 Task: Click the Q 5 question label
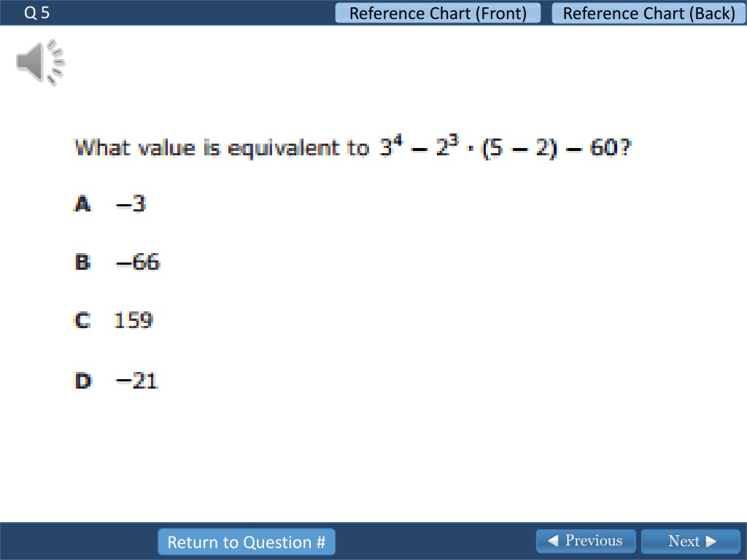(36, 13)
